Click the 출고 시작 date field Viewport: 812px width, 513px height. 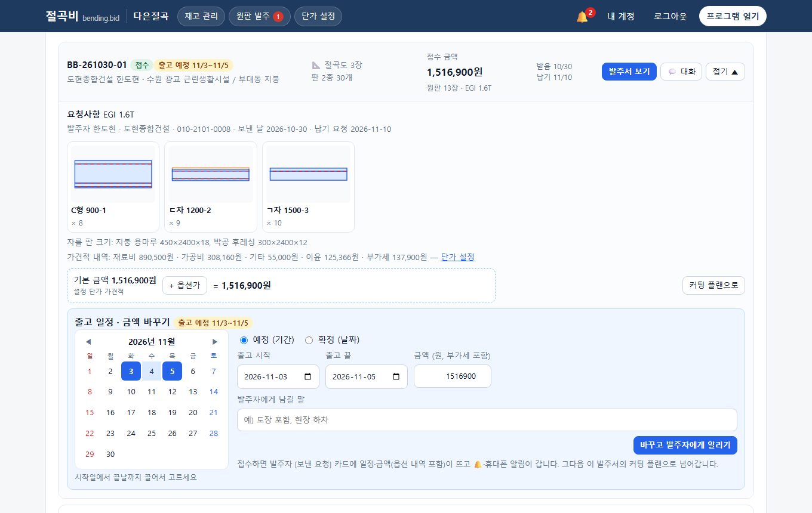(x=278, y=376)
